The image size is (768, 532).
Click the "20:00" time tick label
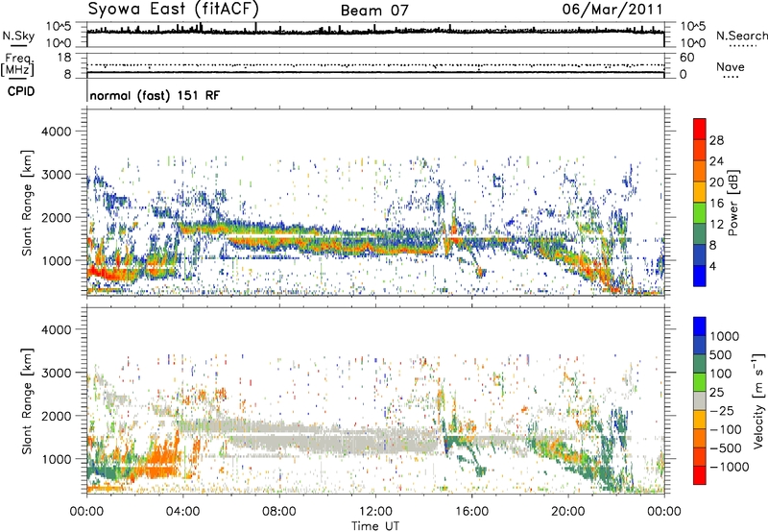click(x=568, y=512)
